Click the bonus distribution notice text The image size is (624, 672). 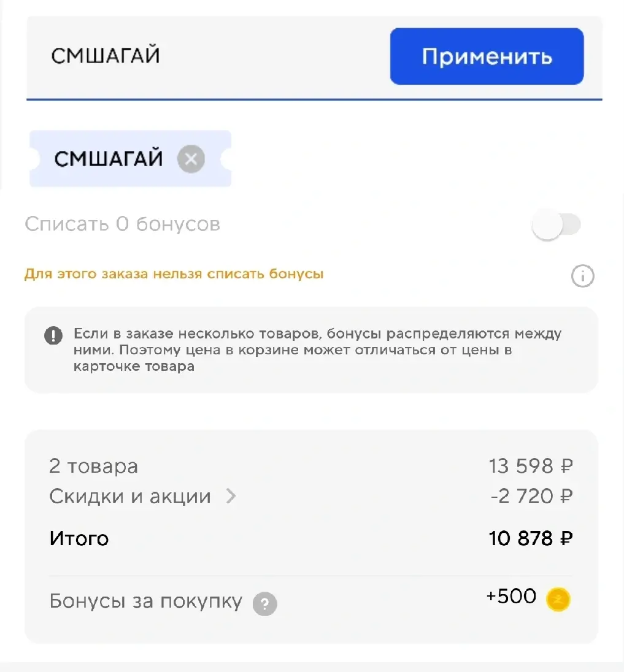(317, 350)
